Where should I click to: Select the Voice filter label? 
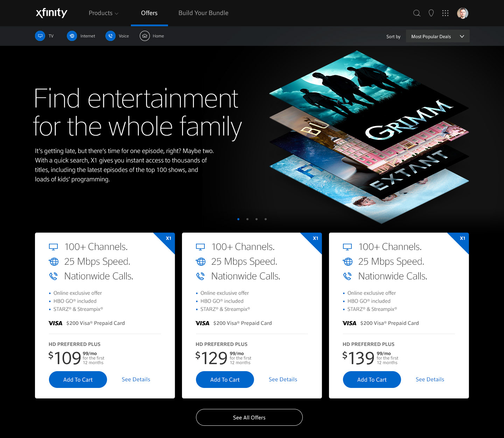point(124,36)
